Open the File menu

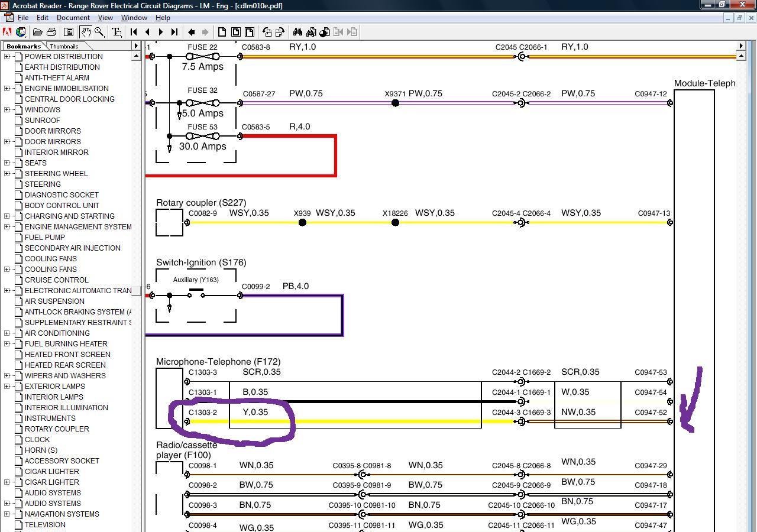tap(23, 18)
